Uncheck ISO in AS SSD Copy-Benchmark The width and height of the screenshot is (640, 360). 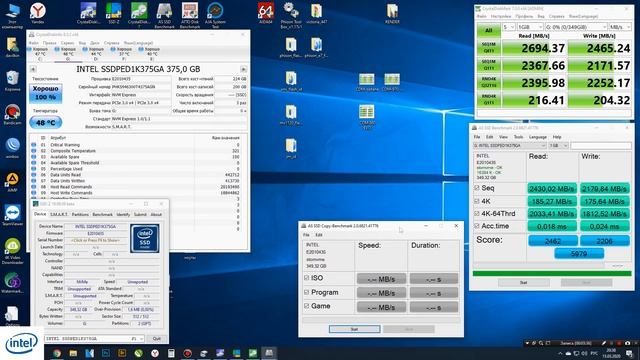pos(307,278)
